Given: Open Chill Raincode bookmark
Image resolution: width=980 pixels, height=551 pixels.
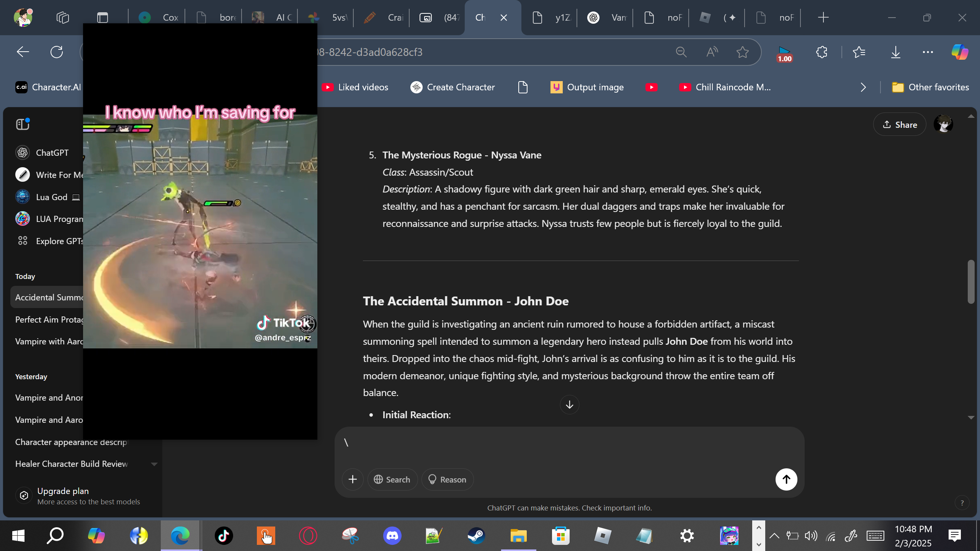Looking at the screenshot, I should [724, 87].
